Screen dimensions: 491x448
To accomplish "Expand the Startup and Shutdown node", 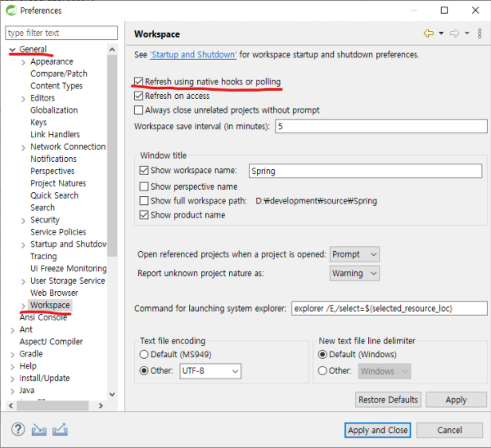I will click(23, 245).
